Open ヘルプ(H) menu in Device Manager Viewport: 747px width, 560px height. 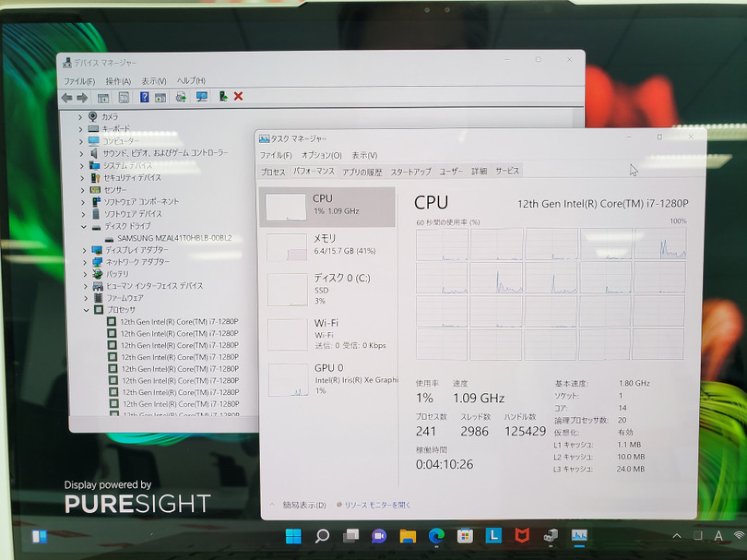point(191,80)
